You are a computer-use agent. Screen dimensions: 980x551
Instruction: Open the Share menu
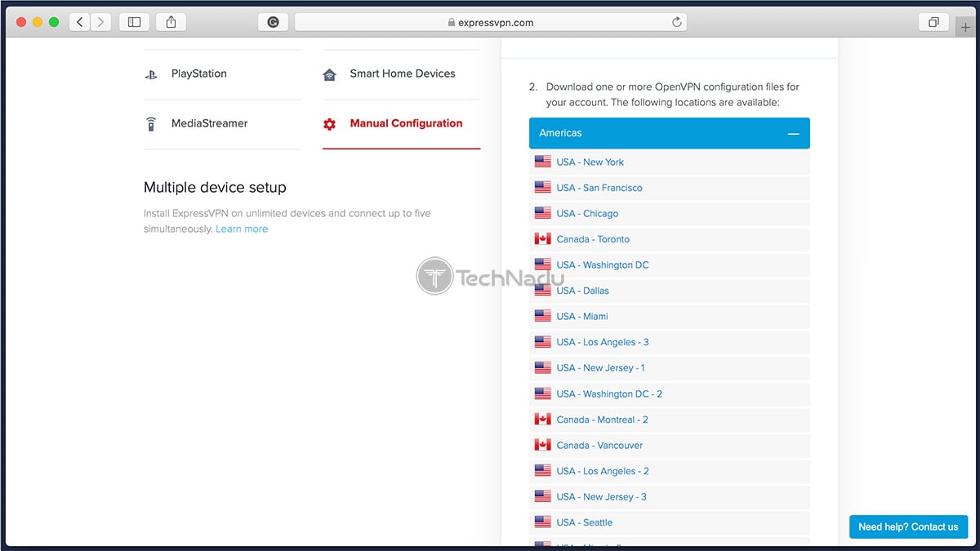point(171,23)
